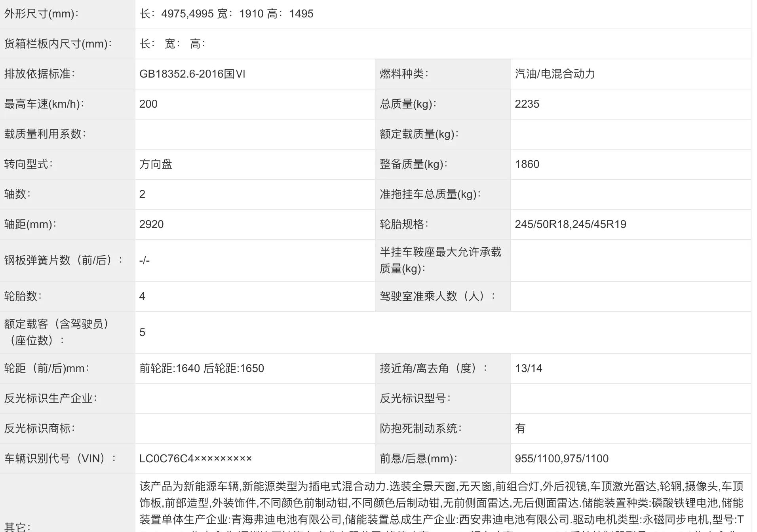Screen dimensions: 757x532
Task: Click the 排放依据标准 label
Action: 40,74
